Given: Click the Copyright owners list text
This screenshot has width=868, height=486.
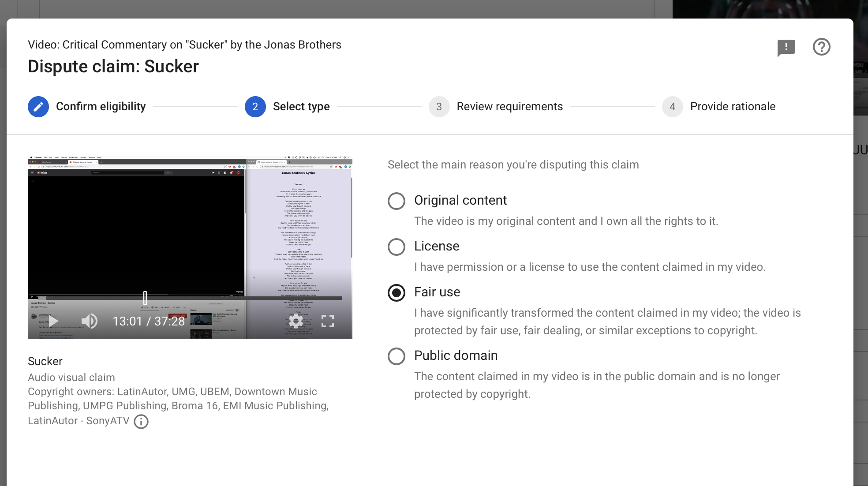Looking at the screenshot, I should click(x=178, y=406).
